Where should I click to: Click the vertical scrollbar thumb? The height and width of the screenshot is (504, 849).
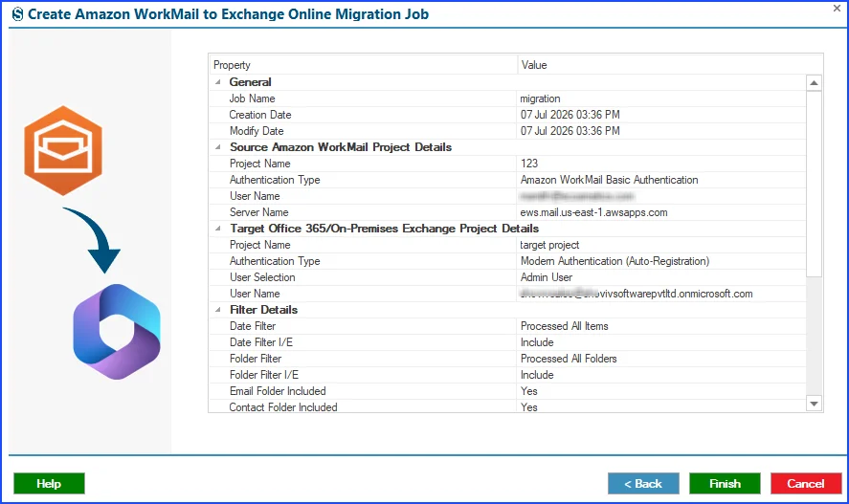pyautogui.click(x=814, y=184)
